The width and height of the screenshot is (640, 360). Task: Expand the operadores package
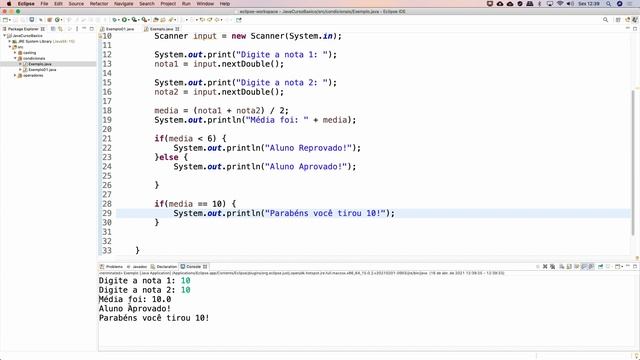pyautogui.click(x=15, y=76)
